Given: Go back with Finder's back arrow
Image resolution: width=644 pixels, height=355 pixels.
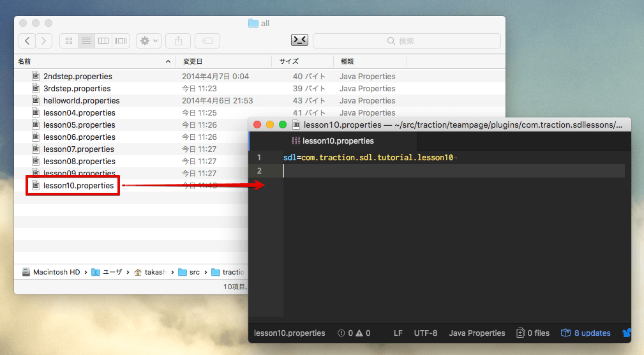Looking at the screenshot, I should [x=27, y=41].
